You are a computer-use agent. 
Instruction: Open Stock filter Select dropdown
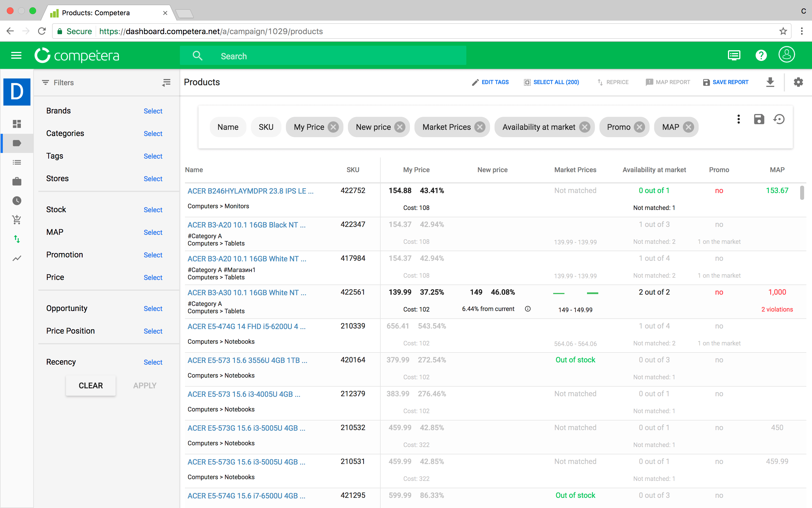click(x=153, y=210)
